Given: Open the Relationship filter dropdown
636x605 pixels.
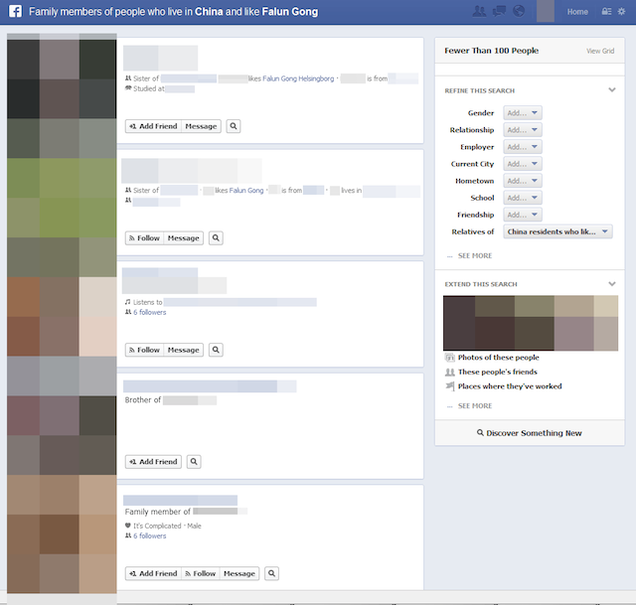Looking at the screenshot, I should tap(523, 130).
